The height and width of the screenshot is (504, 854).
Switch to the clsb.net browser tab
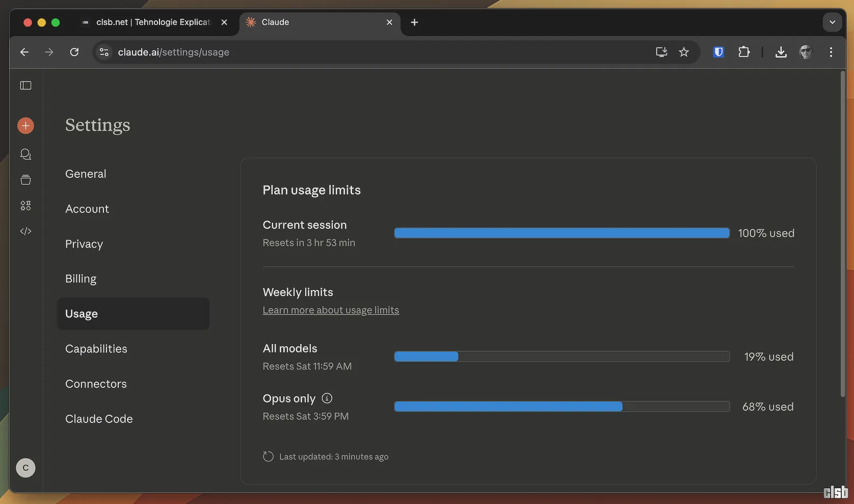[x=153, y=22]
